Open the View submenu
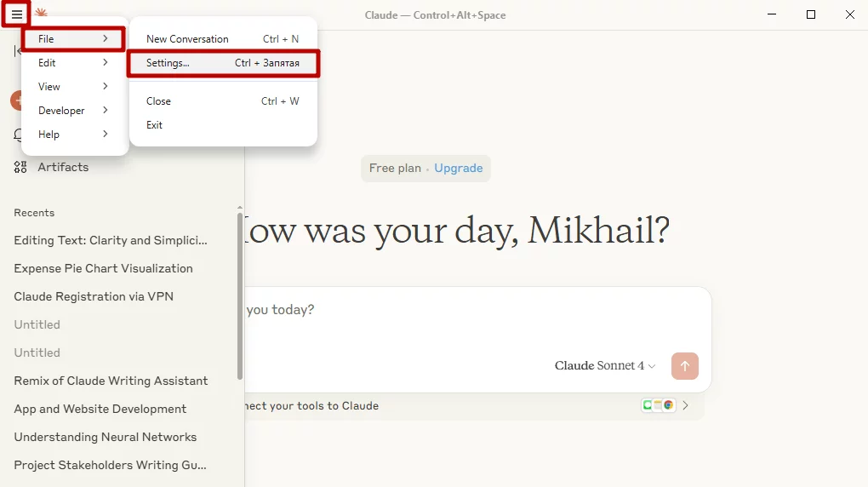868x487 pixels. [x=73, y=87]
